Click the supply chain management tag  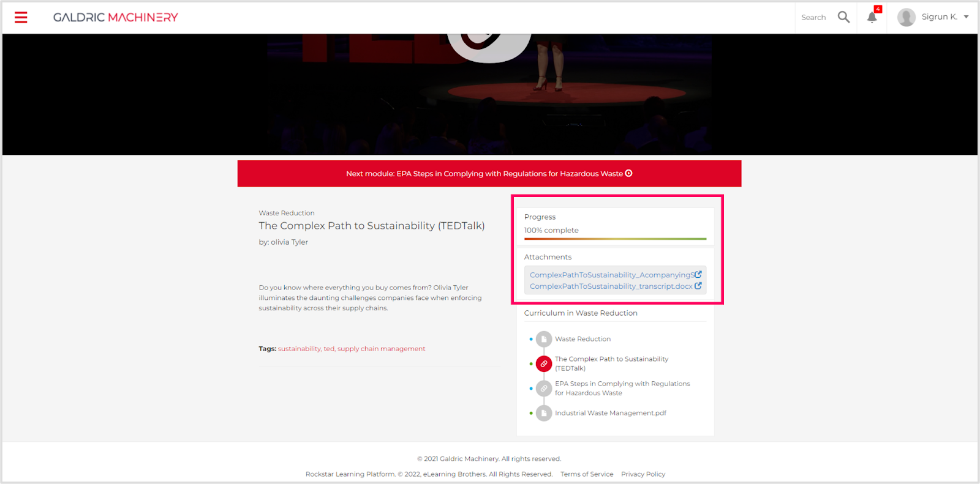pos(381,349)
